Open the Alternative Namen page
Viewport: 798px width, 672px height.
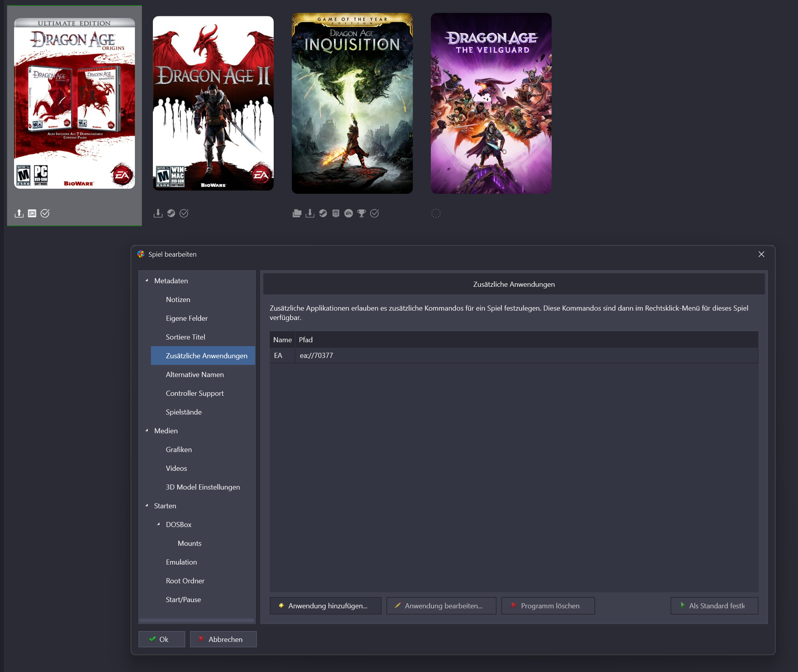coord(195,375)
